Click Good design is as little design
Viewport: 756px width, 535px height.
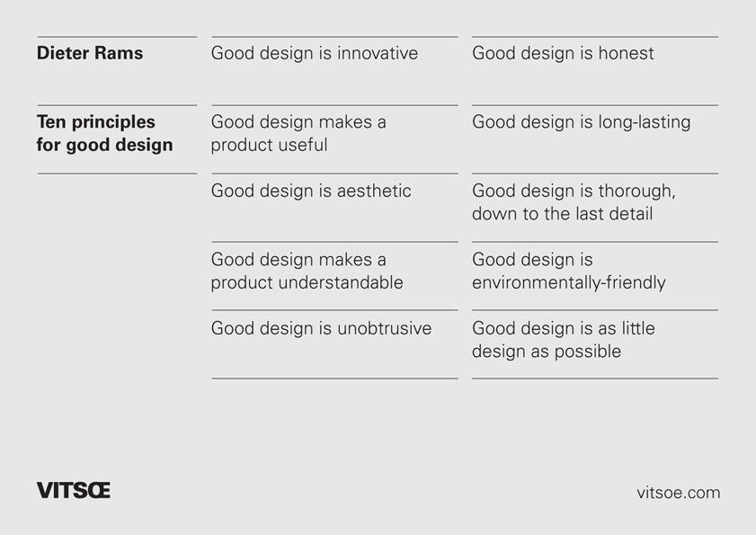[x=563, y=340]
